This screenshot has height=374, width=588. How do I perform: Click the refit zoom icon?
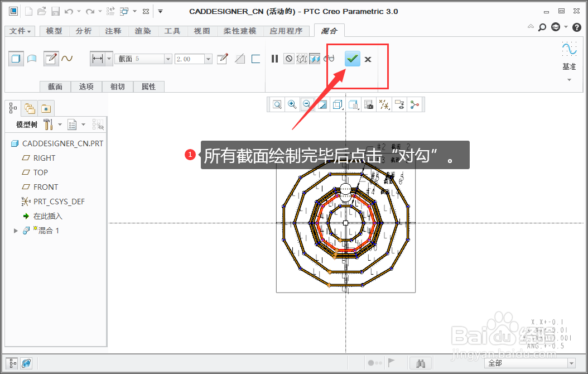(277, 104)
